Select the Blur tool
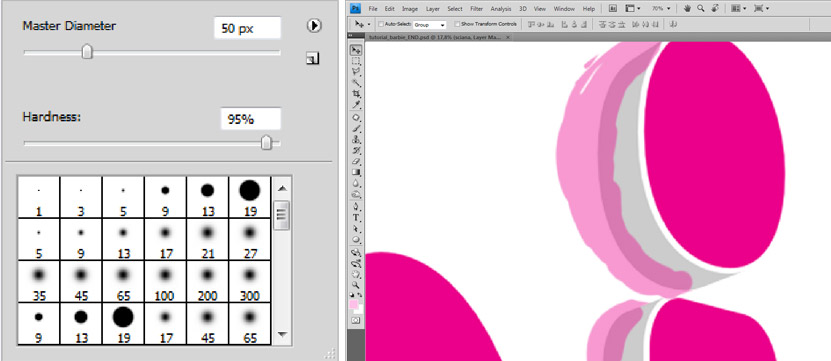This screenshot has width=831, height=361. pos(356,183)
